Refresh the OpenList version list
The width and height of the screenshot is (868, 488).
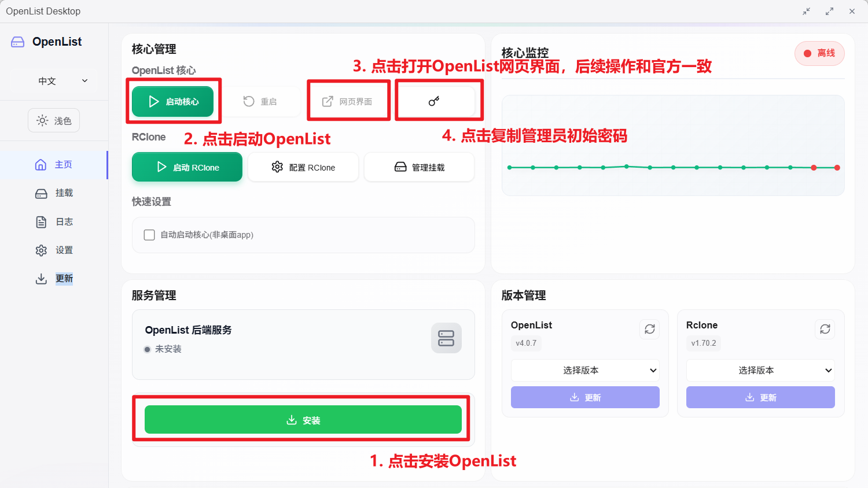tap(650, 329)
